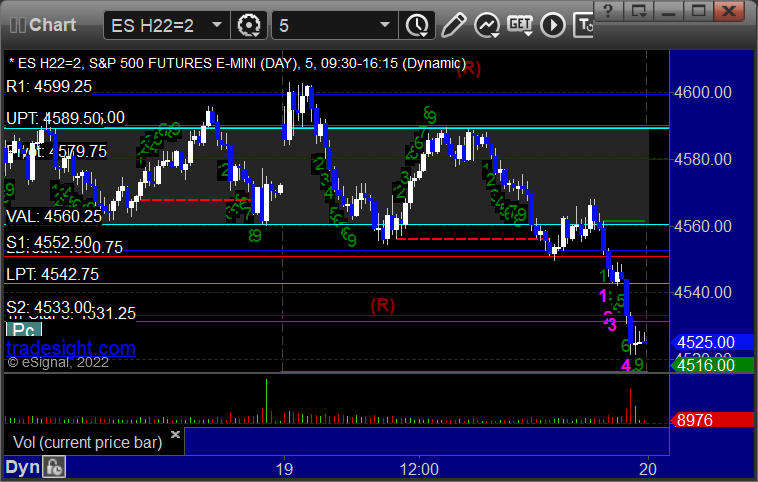Click the 19 date label on time axis

click(284, 469)
